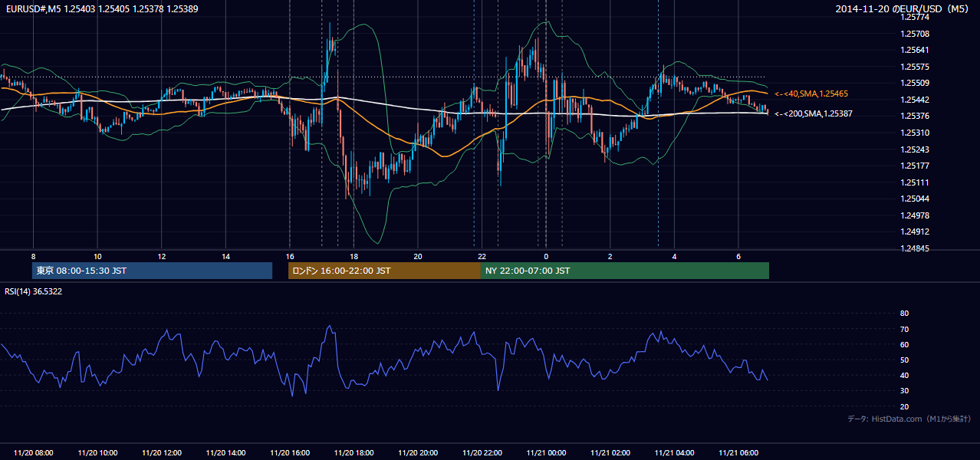Click the 11/20 22:00 bottom time label

[482, 453]
